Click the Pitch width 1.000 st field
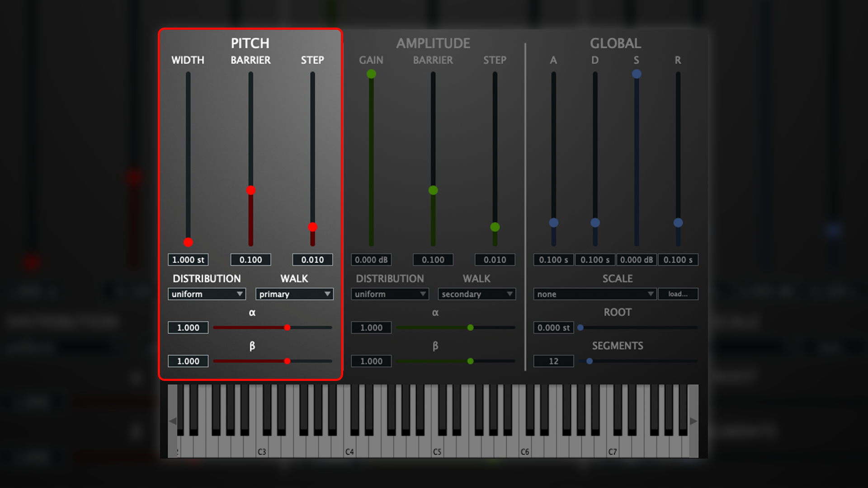The image size is (868, 488). (x=188, y=260)
